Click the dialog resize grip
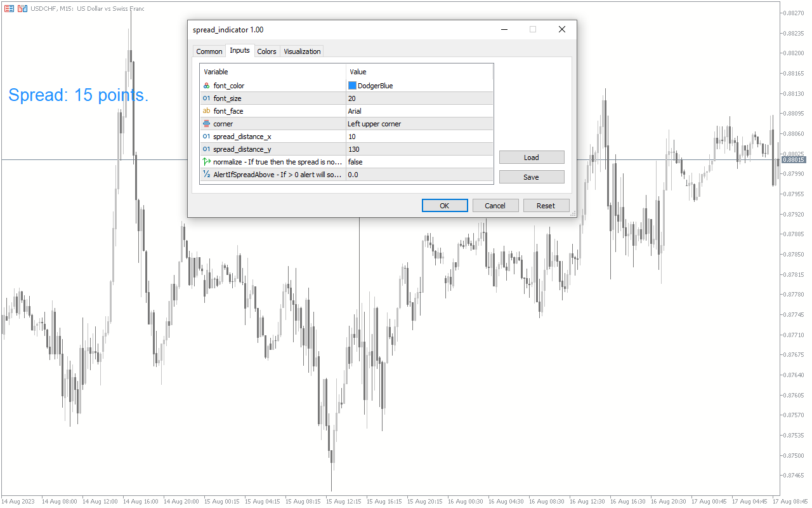 573,214
